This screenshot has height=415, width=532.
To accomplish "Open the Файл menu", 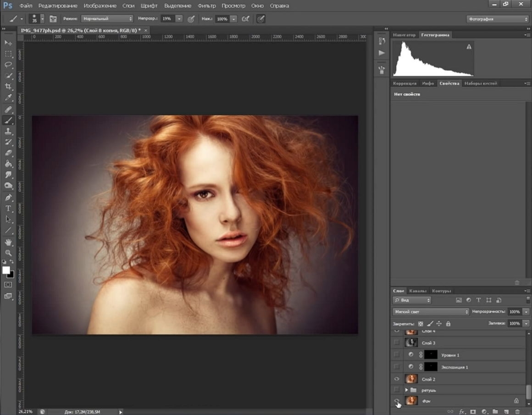I will click(26, 6).
